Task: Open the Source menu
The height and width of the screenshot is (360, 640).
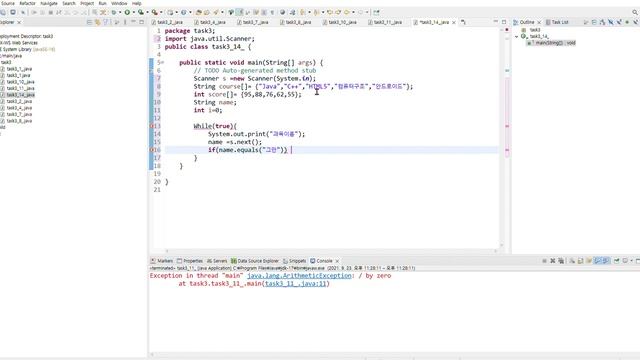Action: [x=7, y=3]
